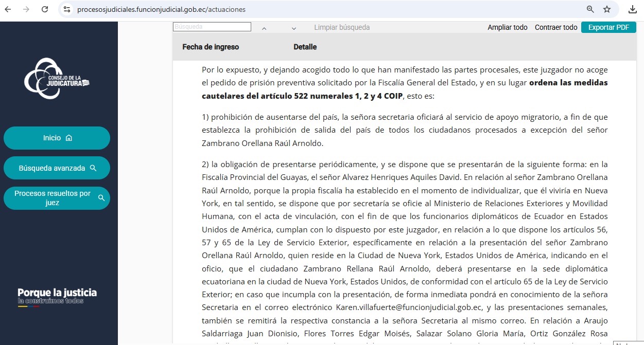Image resolution: width=644 pixels, height=345 pixels.
Task: Reload the page with refresh icon
Action: (x=45, y=9)
